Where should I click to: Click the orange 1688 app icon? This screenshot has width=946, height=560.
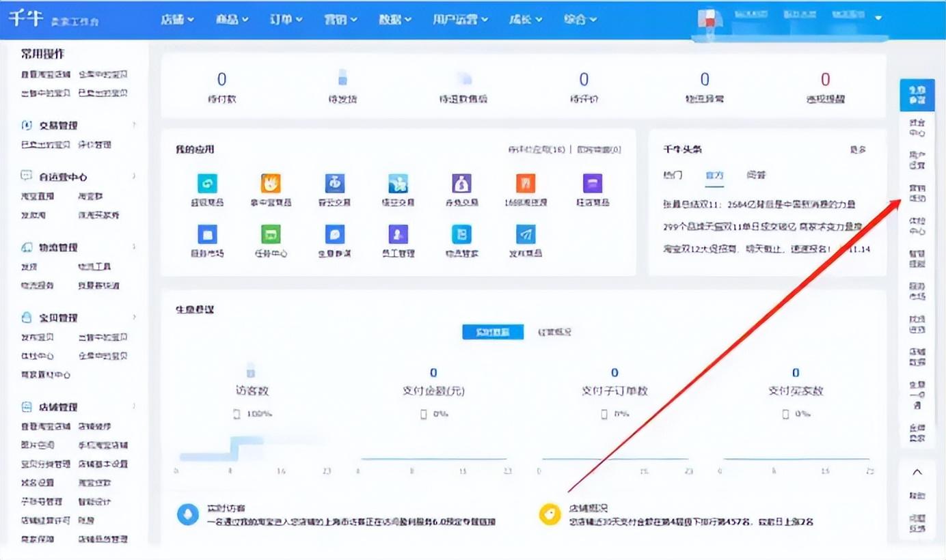(525, 183)
